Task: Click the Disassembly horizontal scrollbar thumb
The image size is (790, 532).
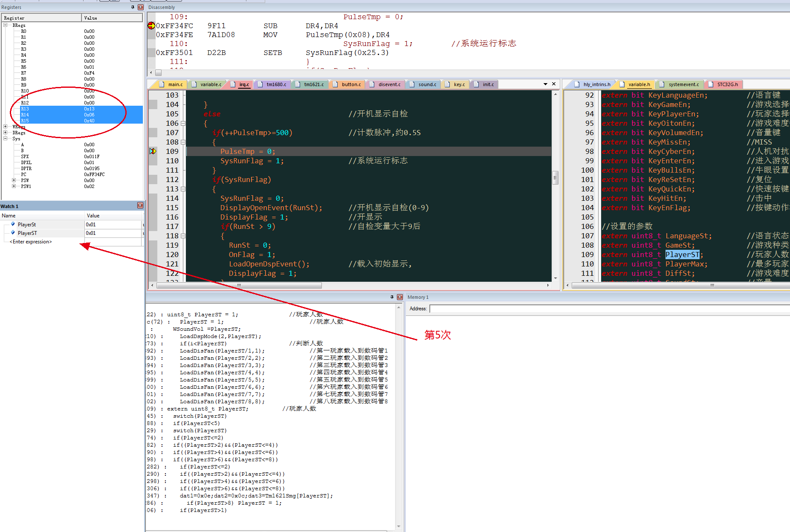Action: pyautogui.click(x=158, y=72)
